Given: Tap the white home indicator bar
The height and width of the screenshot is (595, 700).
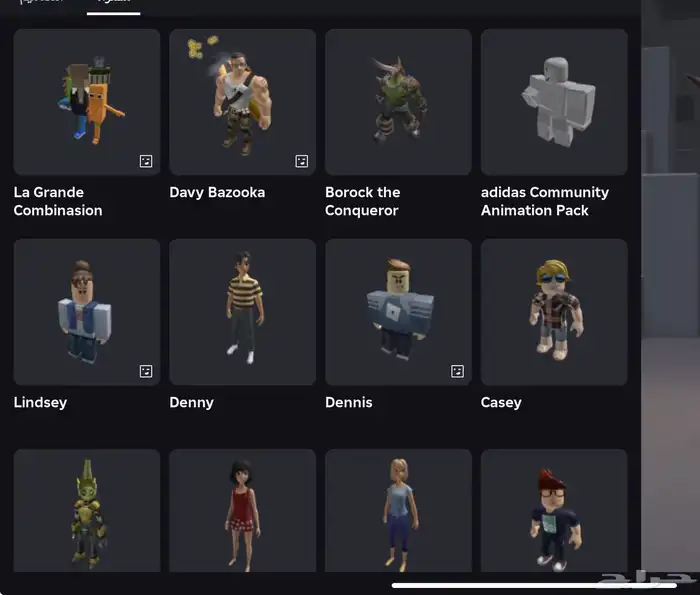Looking at the screenshot, I should click(520, 585).
